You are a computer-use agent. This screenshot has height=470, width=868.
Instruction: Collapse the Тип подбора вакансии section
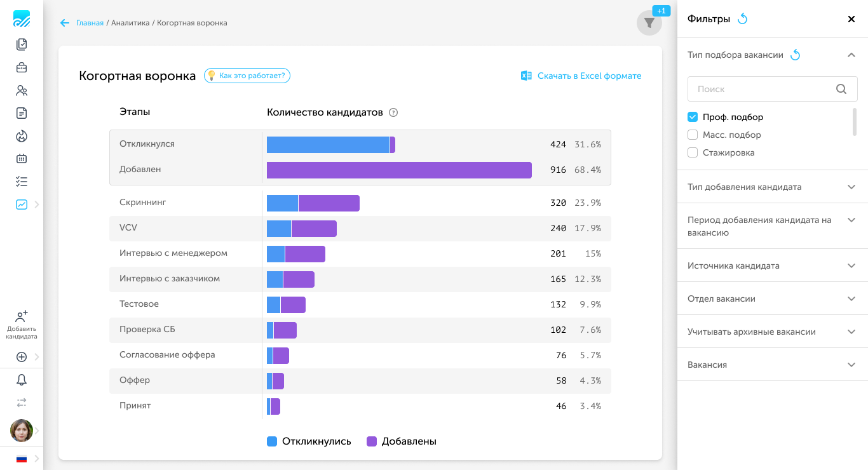coord(851,55)
